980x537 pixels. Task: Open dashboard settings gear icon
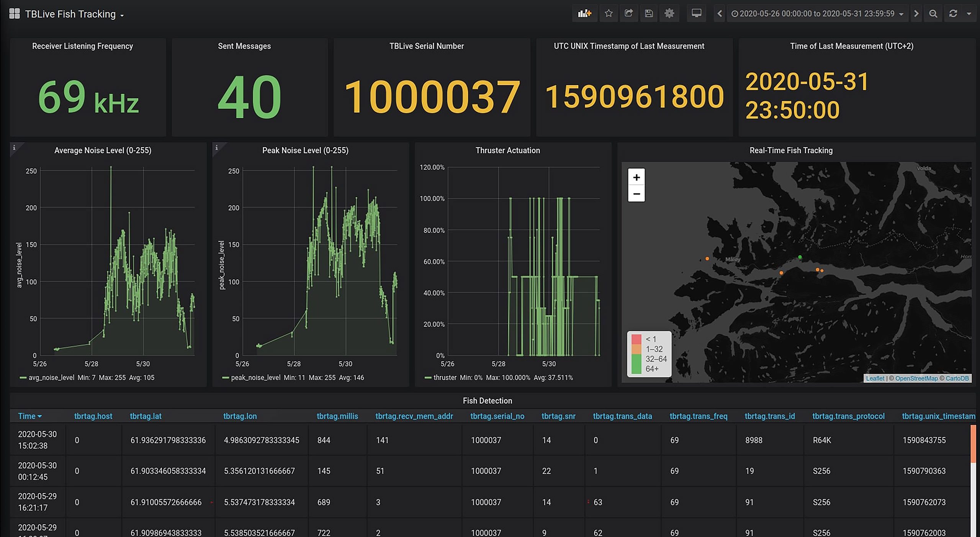point(669,13)
